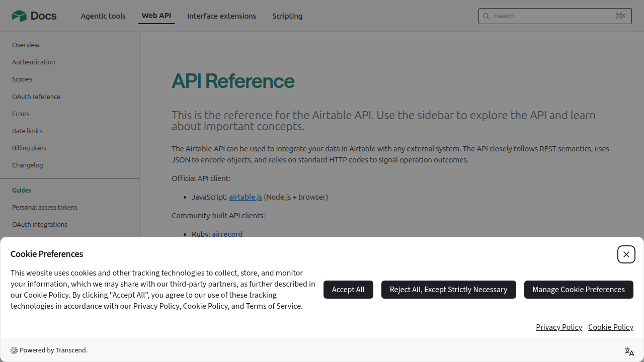The width and height of the screenshot is (644, 362).
Task: Click the Airtable Docs logo icon
Action: (x=19, y=16)
